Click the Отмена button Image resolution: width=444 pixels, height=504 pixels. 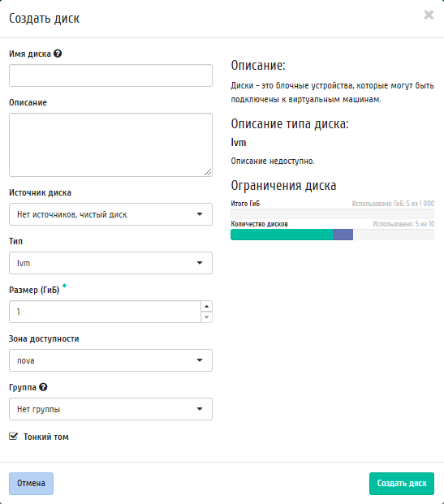click(31, 484)
